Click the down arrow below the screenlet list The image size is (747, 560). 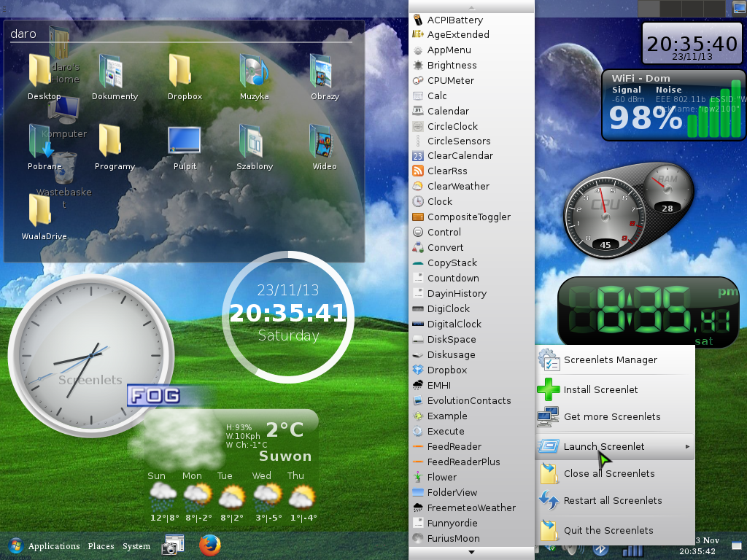coord(471,553)
